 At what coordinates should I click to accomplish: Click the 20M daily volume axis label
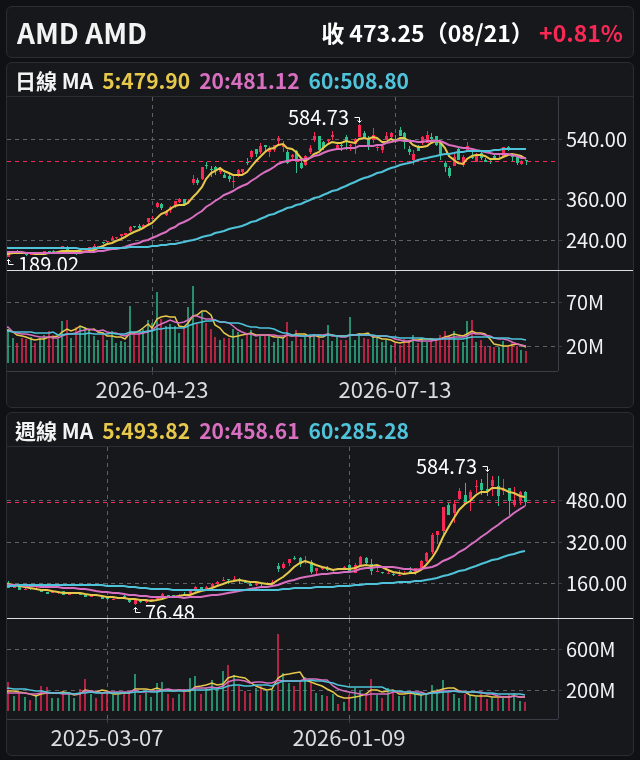coord(585,347)
